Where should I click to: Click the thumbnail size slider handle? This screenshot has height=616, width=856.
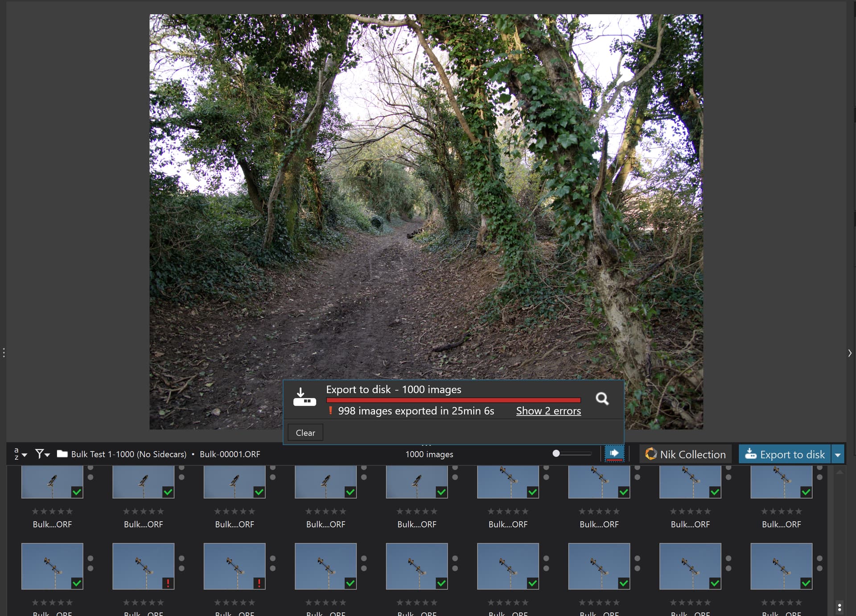point(556,453)
